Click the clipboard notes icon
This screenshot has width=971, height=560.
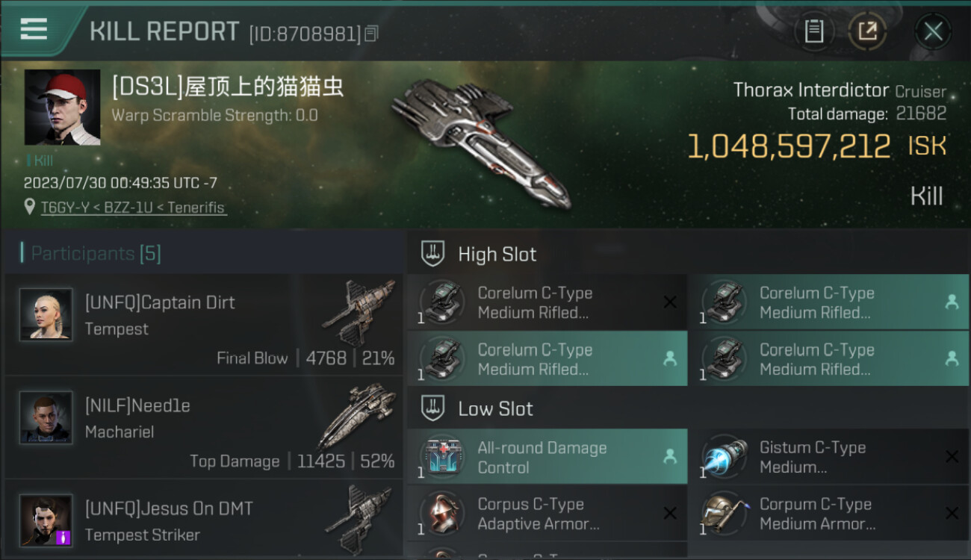click(813, 31)
